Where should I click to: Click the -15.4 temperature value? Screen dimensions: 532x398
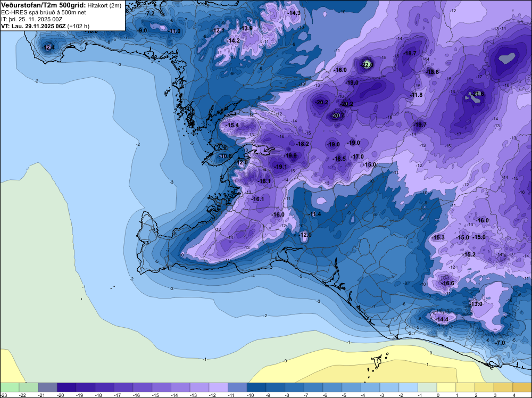[232, 125]
